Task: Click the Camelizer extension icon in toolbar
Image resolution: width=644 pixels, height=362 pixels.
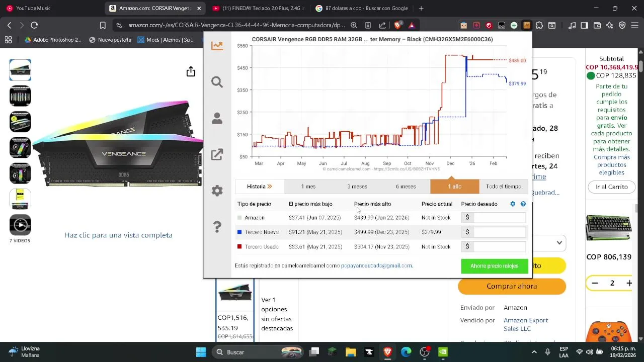Action: click(x=527, y=25)
